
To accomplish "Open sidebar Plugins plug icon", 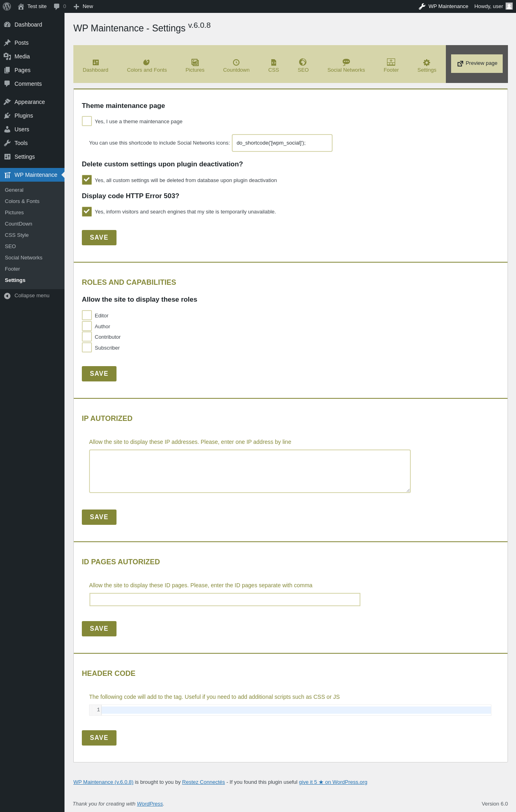I will click(7, 116).
